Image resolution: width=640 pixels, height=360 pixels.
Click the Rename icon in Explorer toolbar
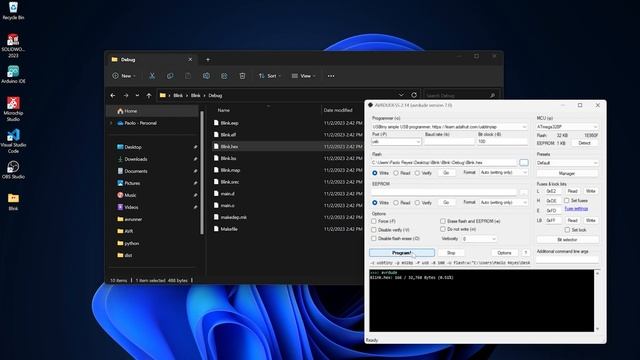point(206,76)
